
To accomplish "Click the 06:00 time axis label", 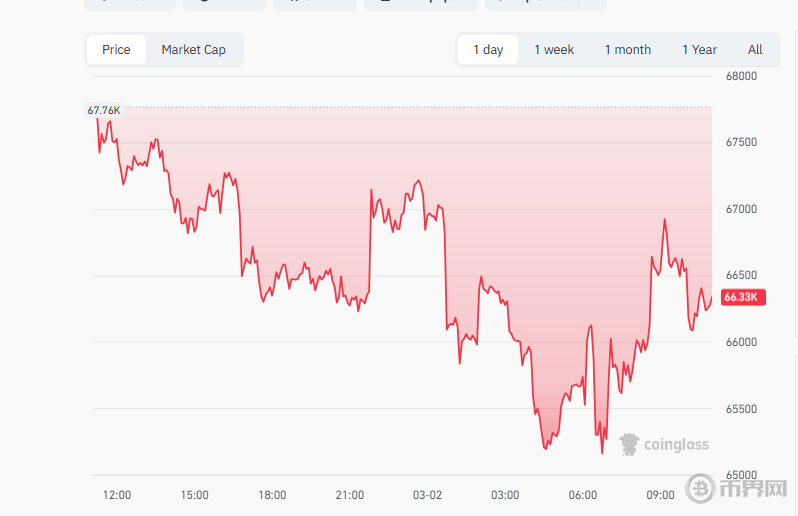I will [x=583, y=495].
